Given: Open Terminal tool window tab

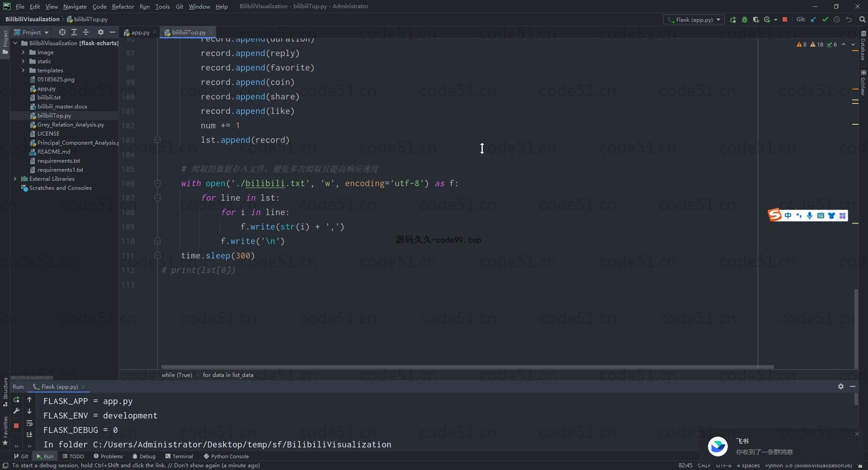Looking at the screenshot, I should point(179,456).
